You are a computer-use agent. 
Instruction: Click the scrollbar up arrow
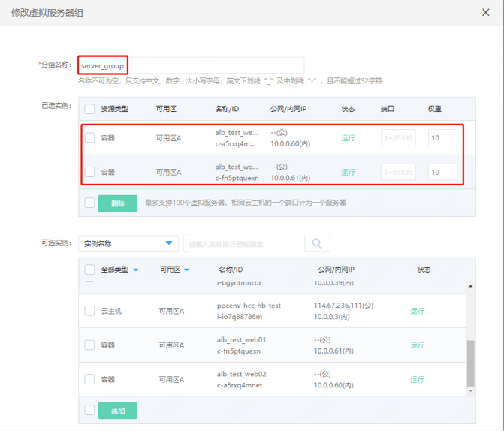click(x=470, y=286)
